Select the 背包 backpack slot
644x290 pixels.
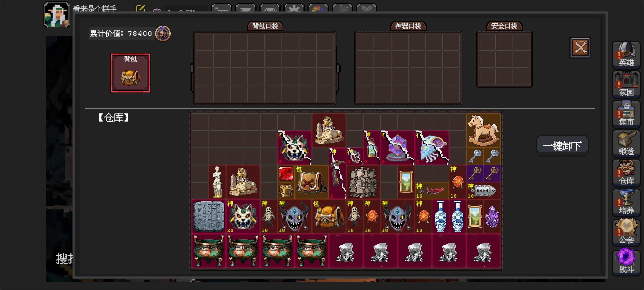[130, 73]
